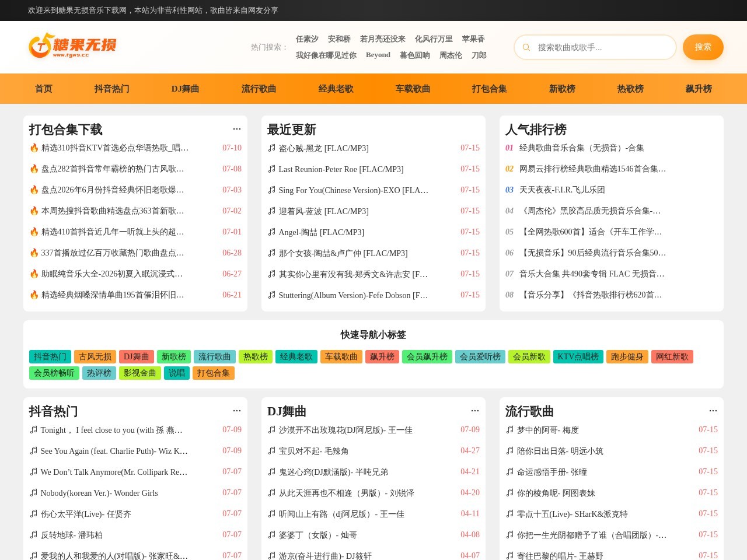Click fire icon beside 337首播放过亿
The image size is (747, 560).
(34, 253)
